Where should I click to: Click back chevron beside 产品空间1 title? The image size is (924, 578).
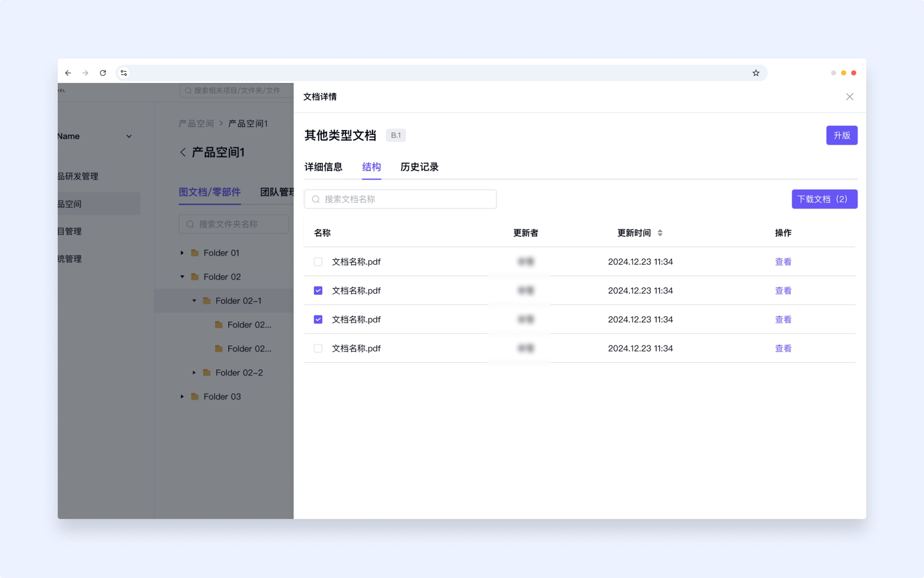pyautogui.click(x=183, y=152)
